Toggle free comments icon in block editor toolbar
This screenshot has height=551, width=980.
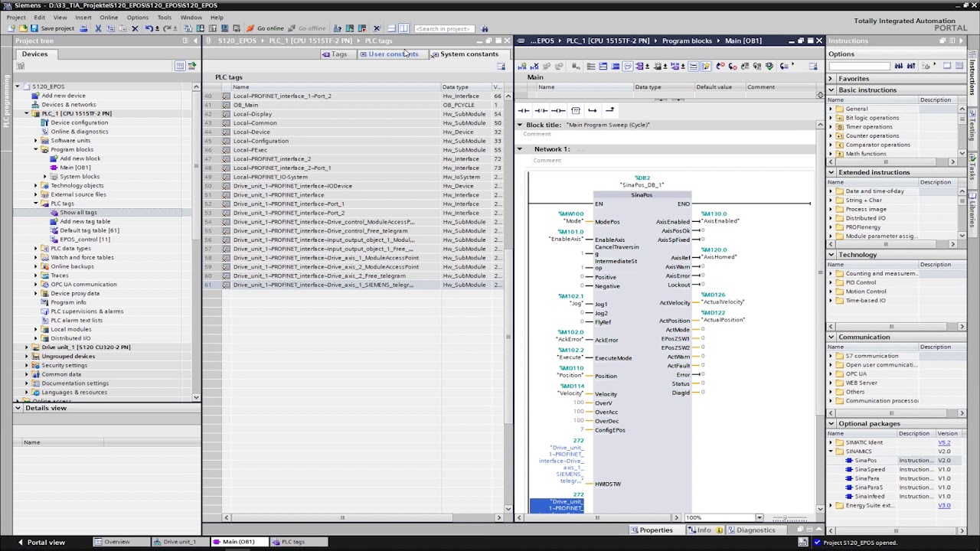point(627,66)
